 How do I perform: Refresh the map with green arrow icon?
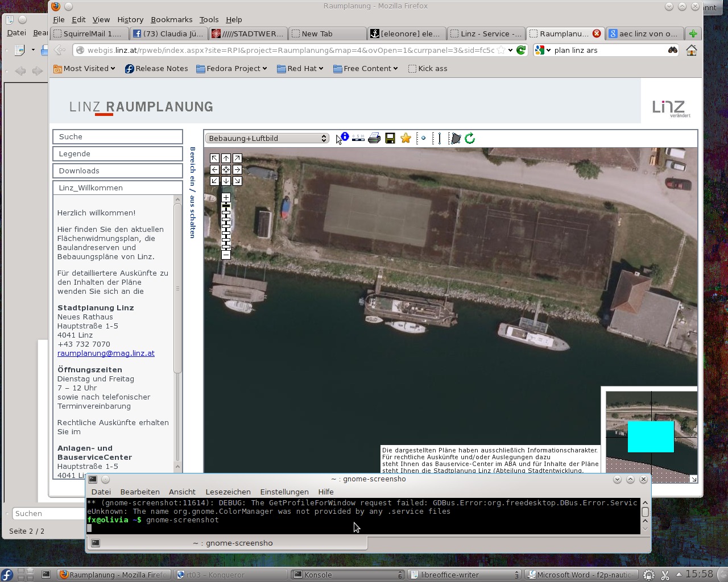click(x=470, y=138)
